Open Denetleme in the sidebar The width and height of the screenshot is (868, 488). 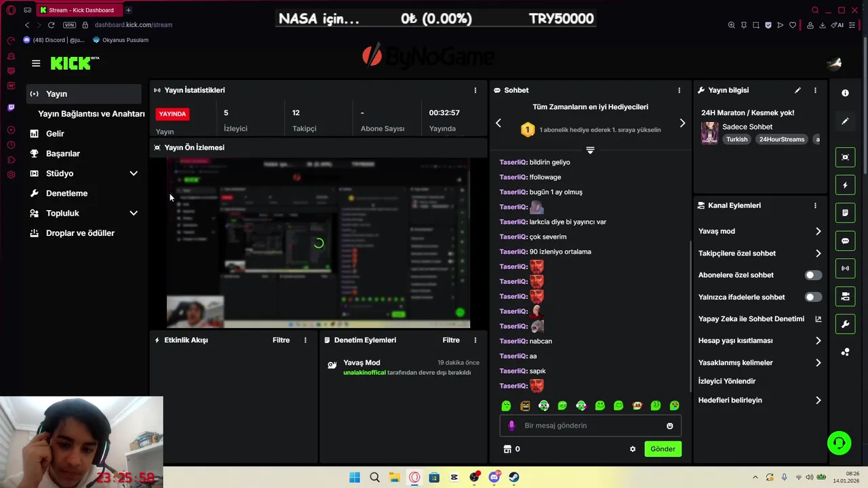(66, 193)
